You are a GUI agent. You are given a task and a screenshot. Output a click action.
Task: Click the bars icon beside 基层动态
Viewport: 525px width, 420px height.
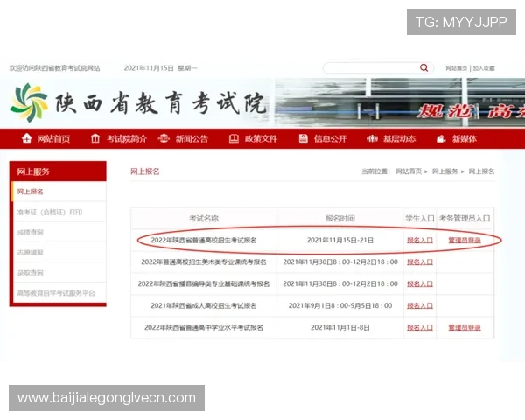point(372,138)
